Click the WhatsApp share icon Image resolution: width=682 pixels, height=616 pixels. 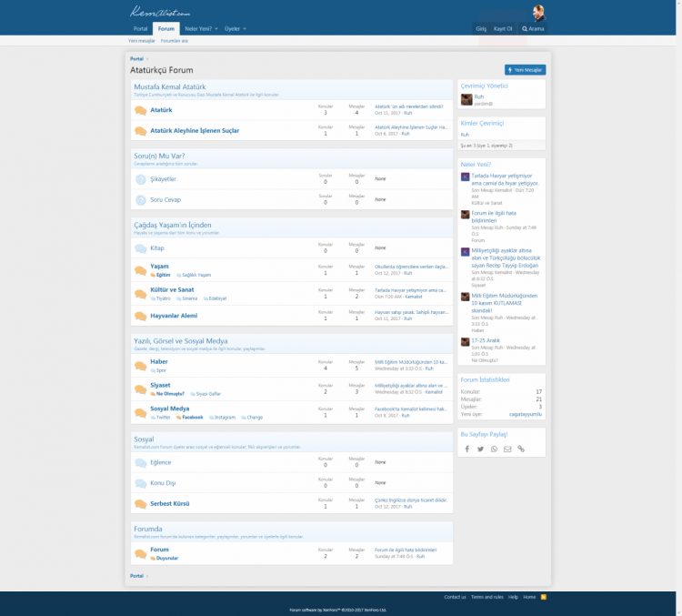coord(495,449)
